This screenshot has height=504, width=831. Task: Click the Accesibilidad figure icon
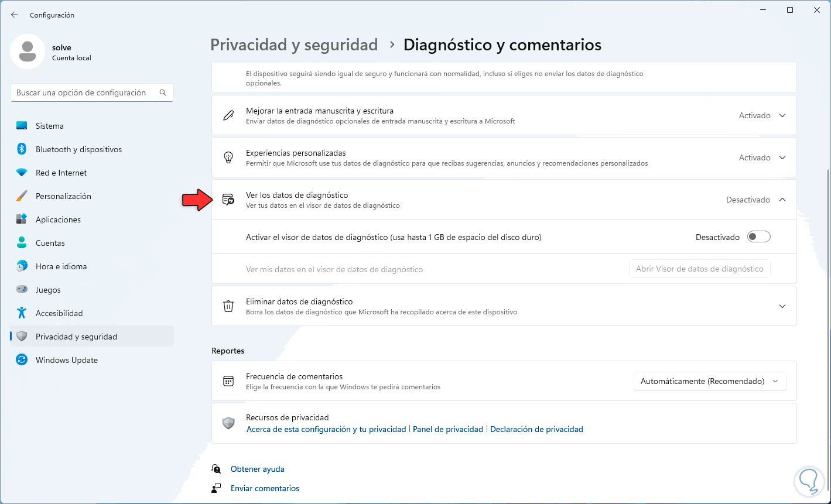22,313
